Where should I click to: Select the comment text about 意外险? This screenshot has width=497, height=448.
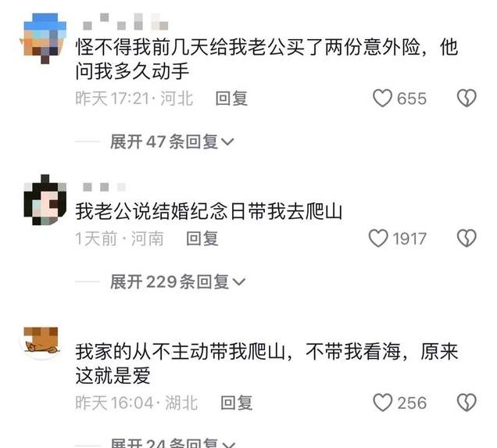click(x=266, y=59)
